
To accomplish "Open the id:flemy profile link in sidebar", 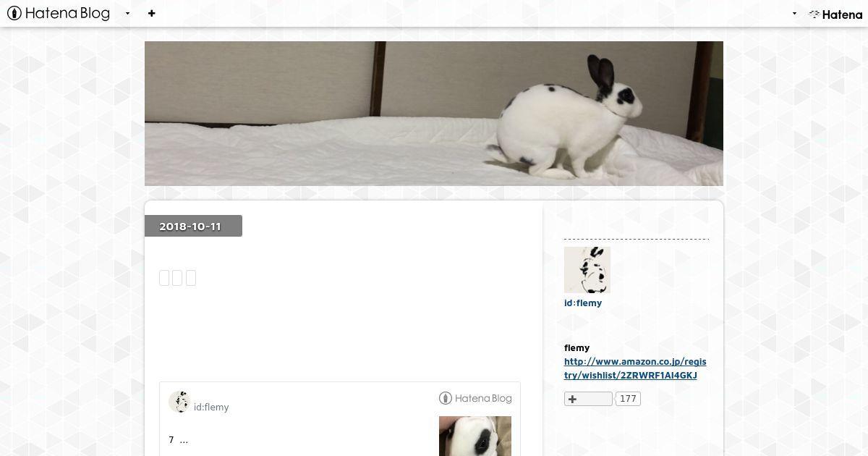I will (583, 303).
